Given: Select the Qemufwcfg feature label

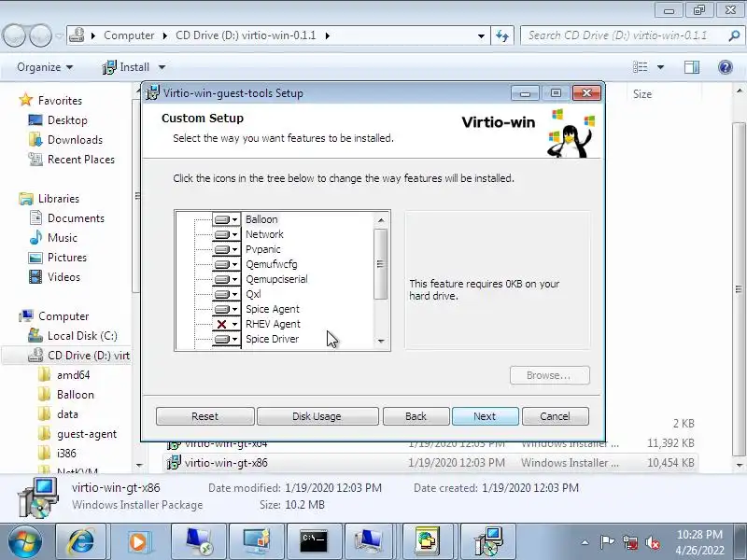Looking at the screenshot, I should pyautogui.click(x=272, y=264).
